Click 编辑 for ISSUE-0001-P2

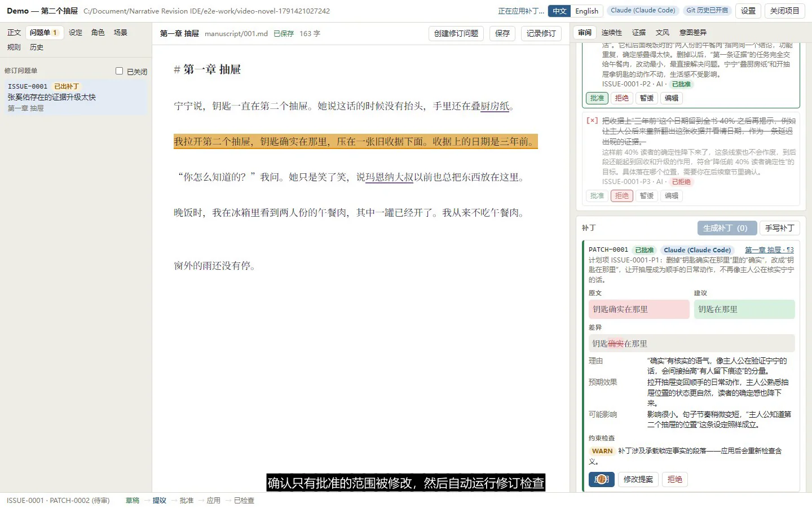[672, 98]
